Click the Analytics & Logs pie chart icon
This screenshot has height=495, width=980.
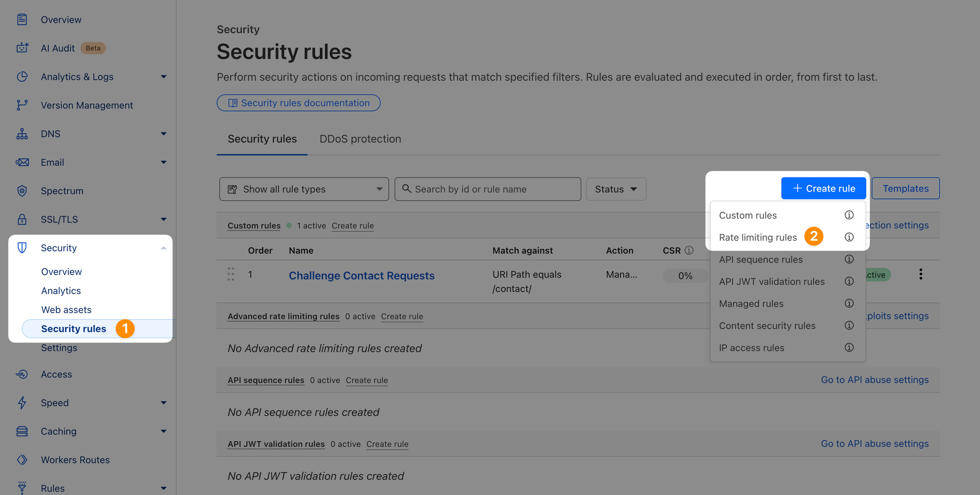pyautogui.click(x=22, y=76)
